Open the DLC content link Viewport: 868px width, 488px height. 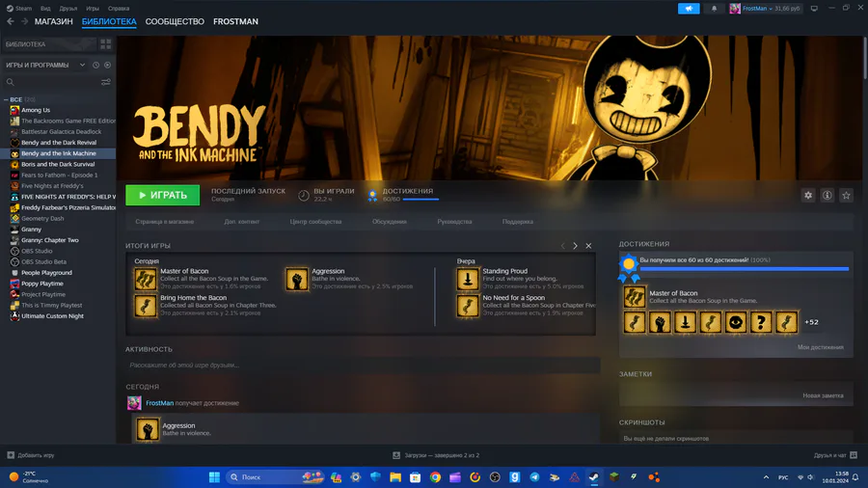pos(241,221)
